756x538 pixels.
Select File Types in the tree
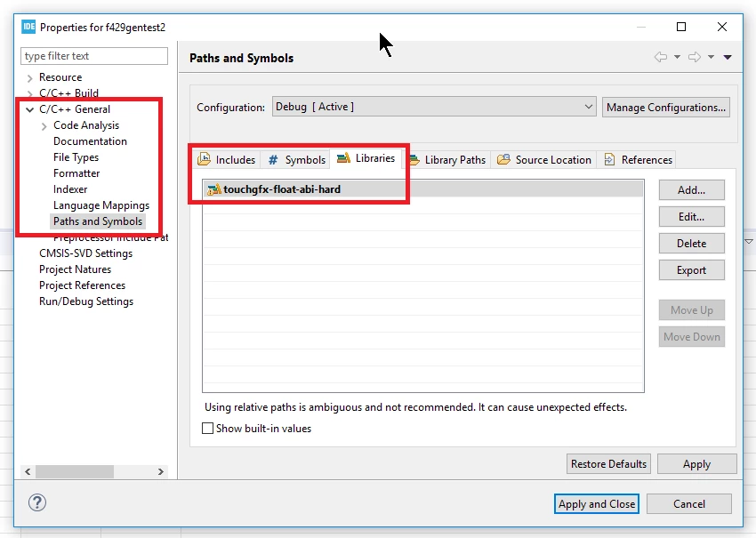(76, 157)
